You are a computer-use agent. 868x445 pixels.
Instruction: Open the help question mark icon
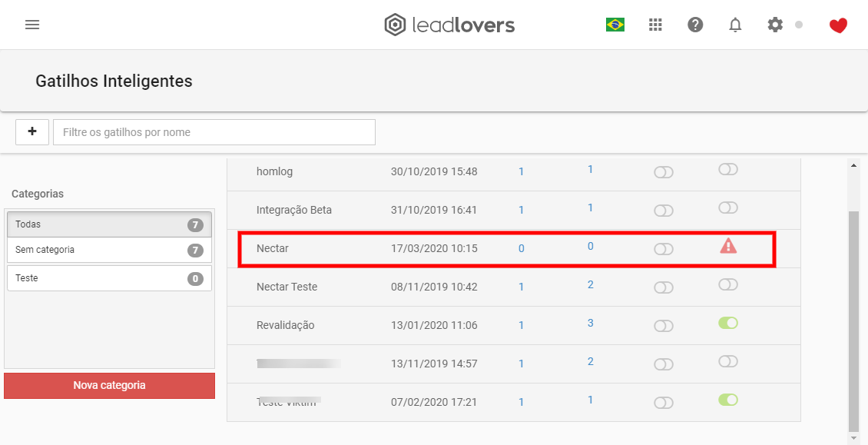pos(695,25)
